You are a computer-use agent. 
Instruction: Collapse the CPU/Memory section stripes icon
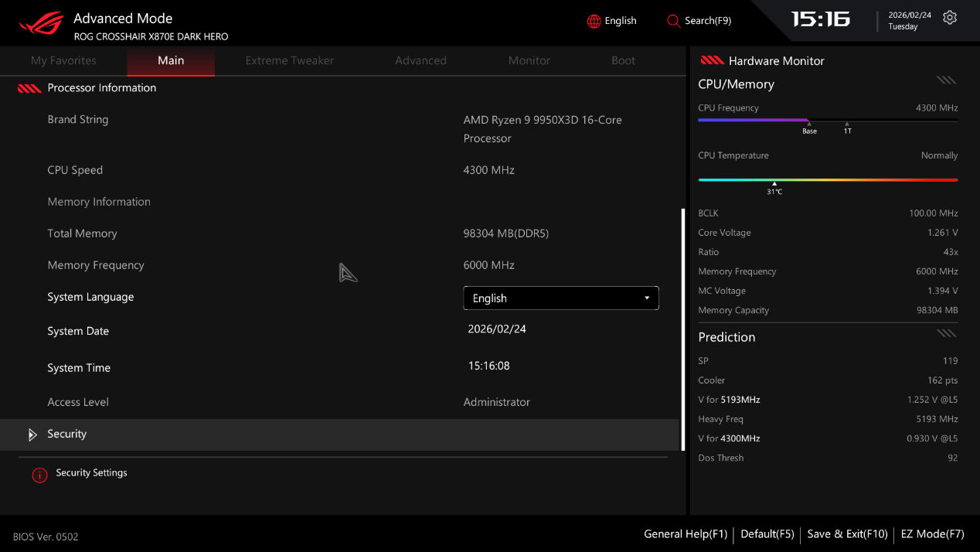946,80
